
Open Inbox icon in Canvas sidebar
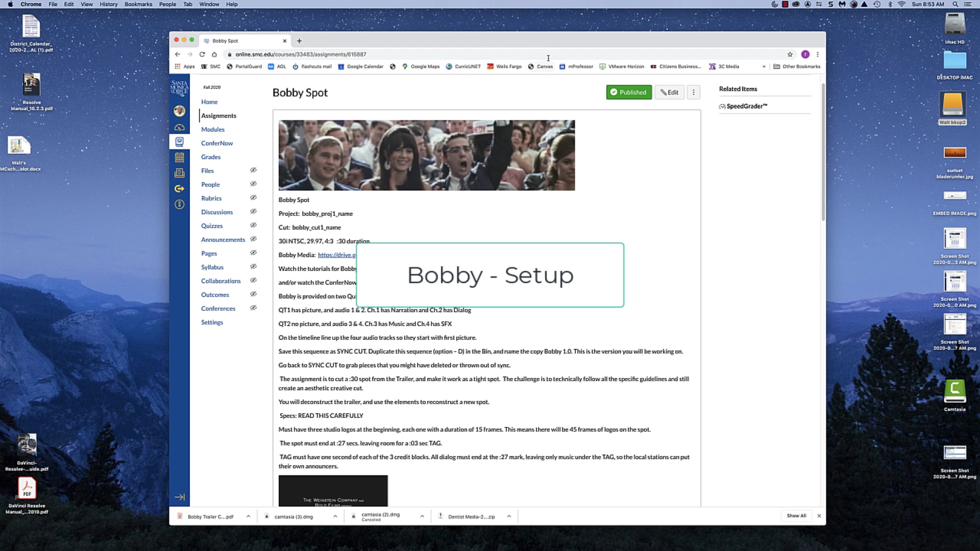[x=179, y=173]
